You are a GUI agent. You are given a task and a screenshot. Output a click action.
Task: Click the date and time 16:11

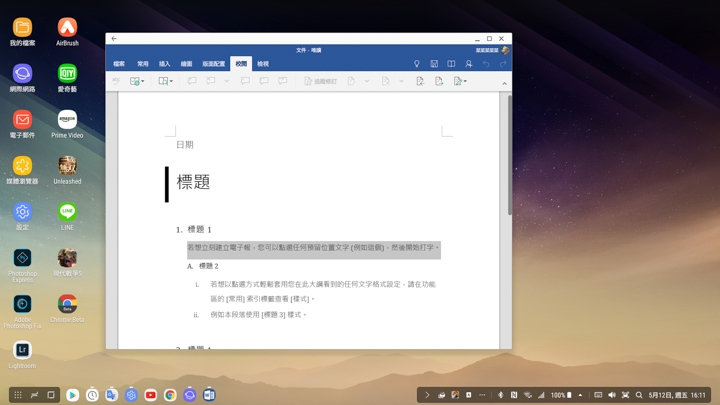677,395
